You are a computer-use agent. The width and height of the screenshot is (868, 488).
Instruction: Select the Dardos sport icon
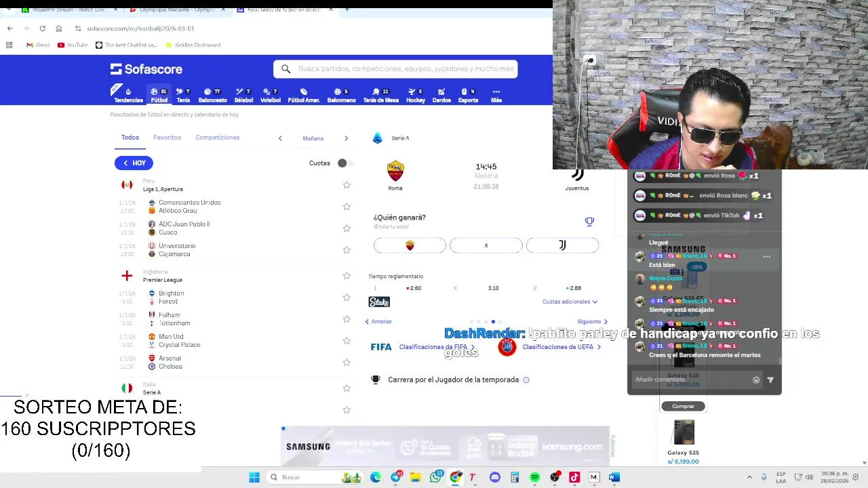(441, 95)
